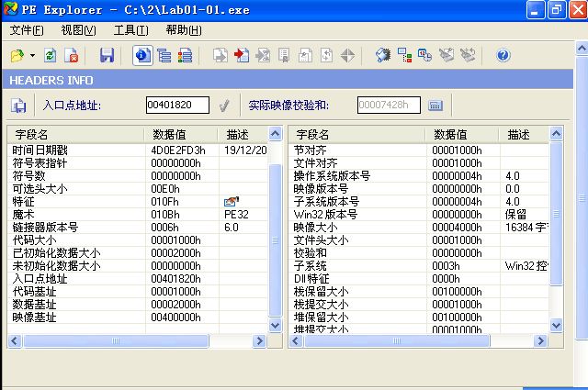Select the Headers Info view icon with blue 'i'

tap(142, 55)
